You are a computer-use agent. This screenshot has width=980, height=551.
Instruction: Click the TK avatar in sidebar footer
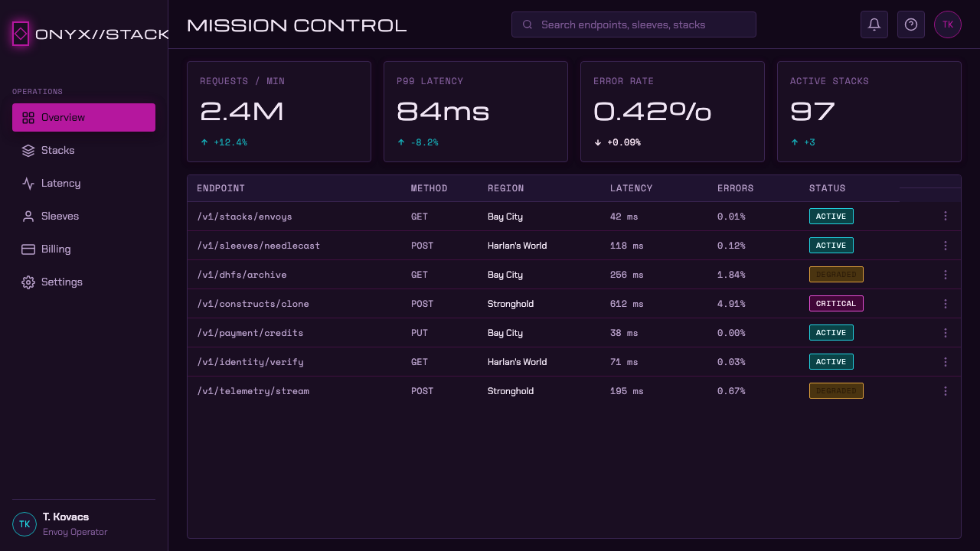(x=24, y=524)
